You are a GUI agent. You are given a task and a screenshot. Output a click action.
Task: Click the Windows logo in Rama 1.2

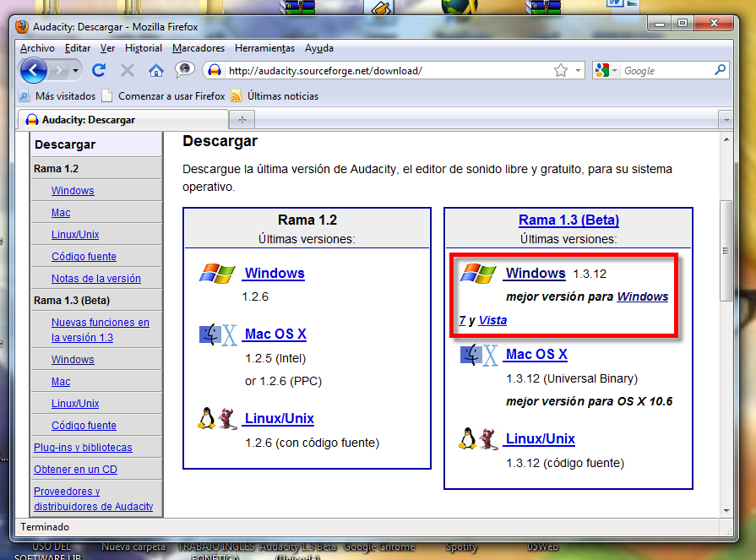coord(217,274)
